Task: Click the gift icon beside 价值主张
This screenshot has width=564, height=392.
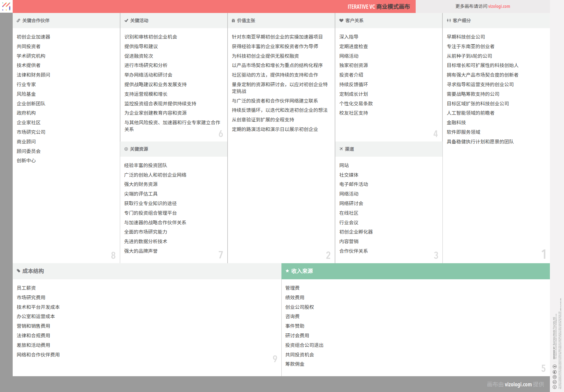Action: [x=233, y=21]
